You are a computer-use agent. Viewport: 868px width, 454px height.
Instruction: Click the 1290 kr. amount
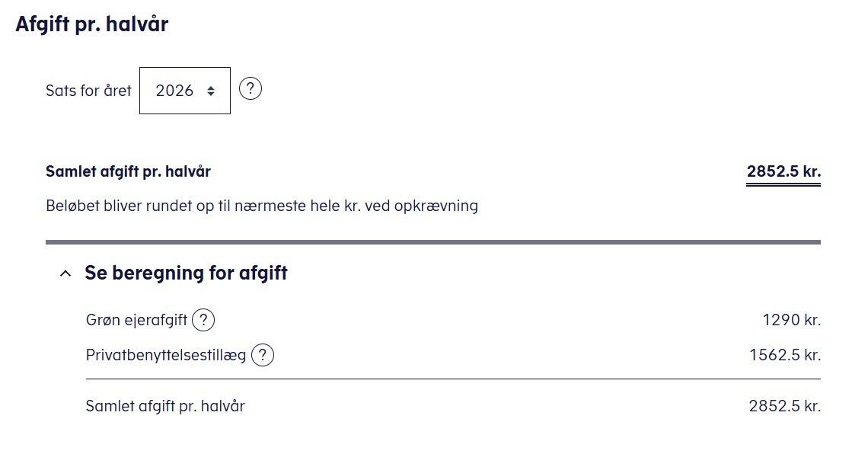(x=791, y=321)
